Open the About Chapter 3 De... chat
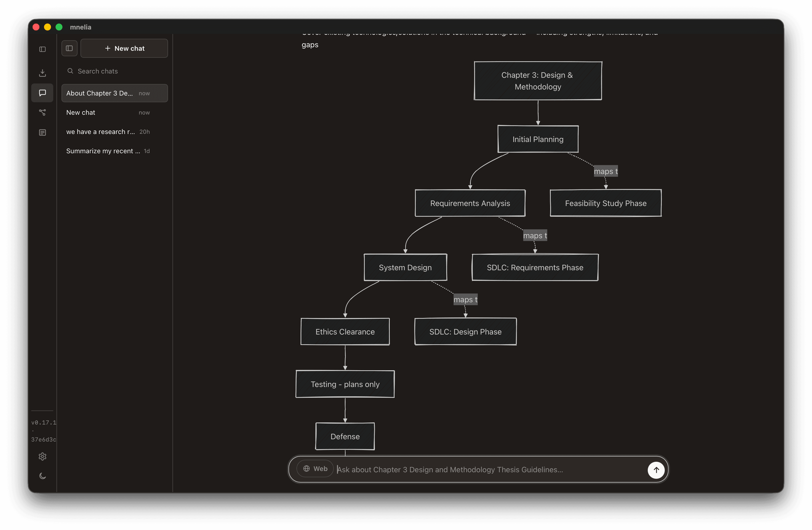The height and width of the screenshot is (530, 812). (114, 93)
